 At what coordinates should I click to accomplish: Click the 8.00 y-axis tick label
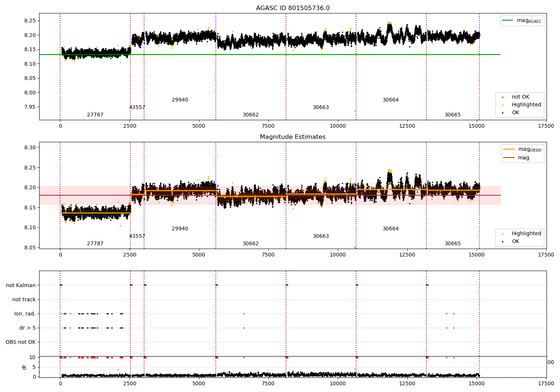tap(30, 93)
